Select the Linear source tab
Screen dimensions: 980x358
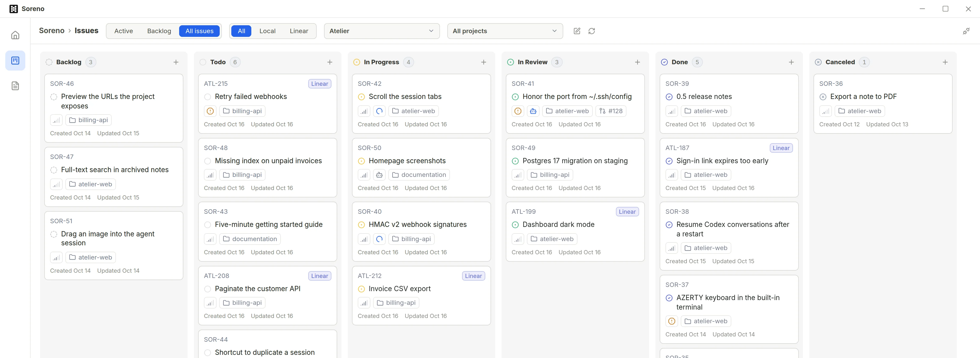point(299,31)
